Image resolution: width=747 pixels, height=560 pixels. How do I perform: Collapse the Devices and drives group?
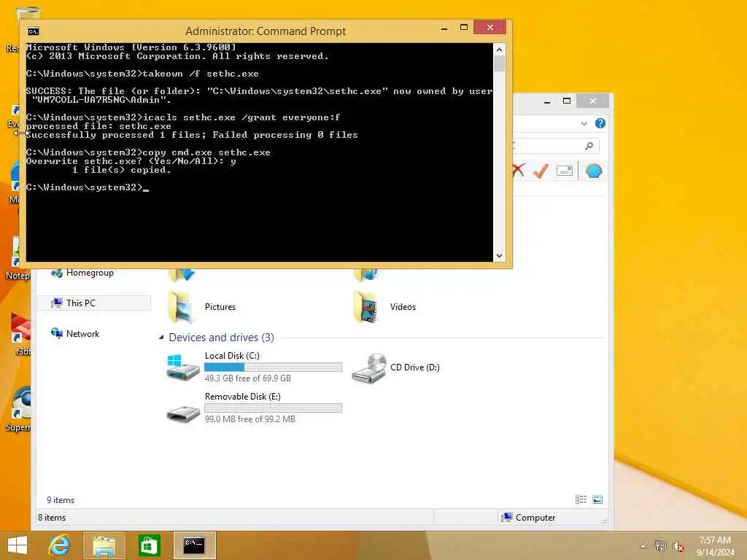click(x=161, y=337)
